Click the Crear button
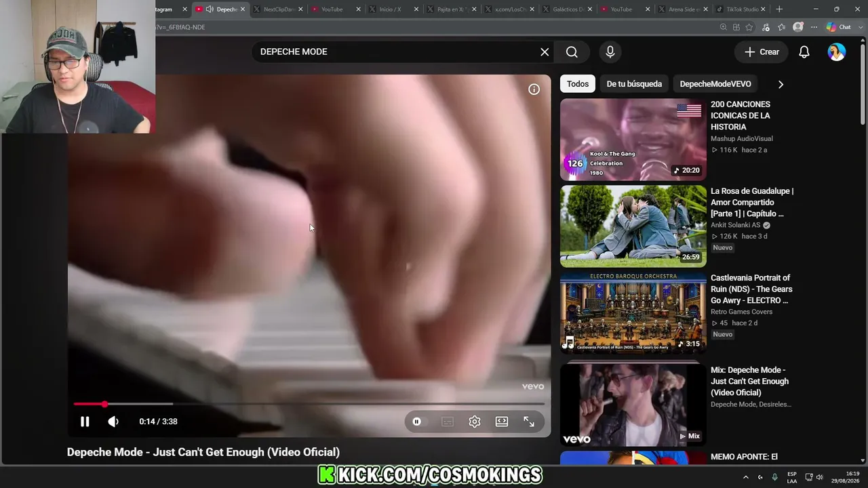 tap(762, 52)
